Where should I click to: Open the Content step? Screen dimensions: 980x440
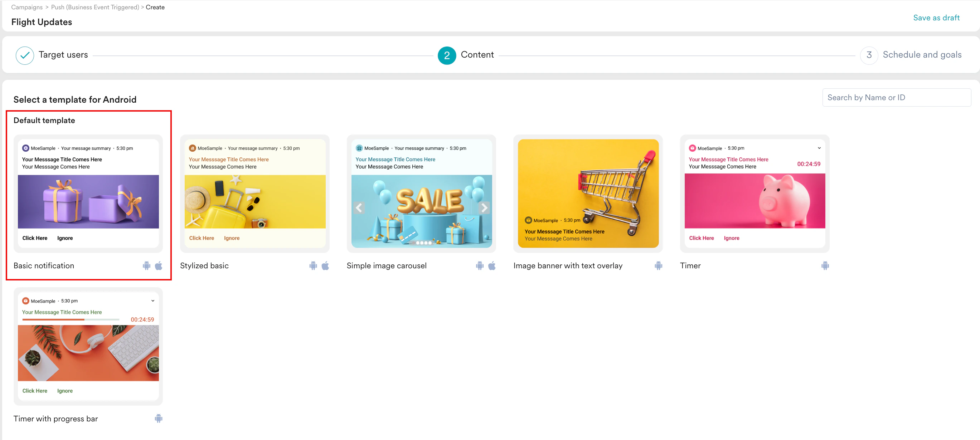(x=477, y=55)
